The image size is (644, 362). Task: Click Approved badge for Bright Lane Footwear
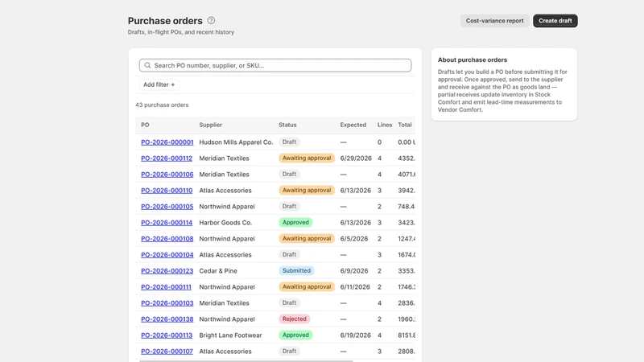coord(295,335)
